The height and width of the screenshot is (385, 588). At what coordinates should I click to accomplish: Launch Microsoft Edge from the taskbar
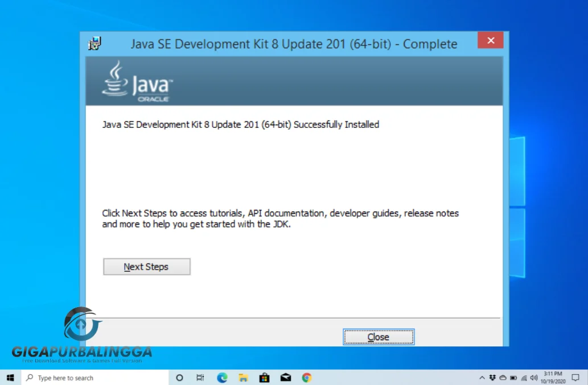click(x=221, y=377)
